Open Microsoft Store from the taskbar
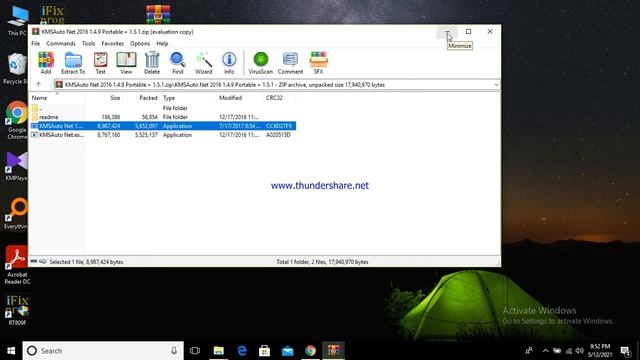Screen dimensions: 640x360 pos(264,351)
